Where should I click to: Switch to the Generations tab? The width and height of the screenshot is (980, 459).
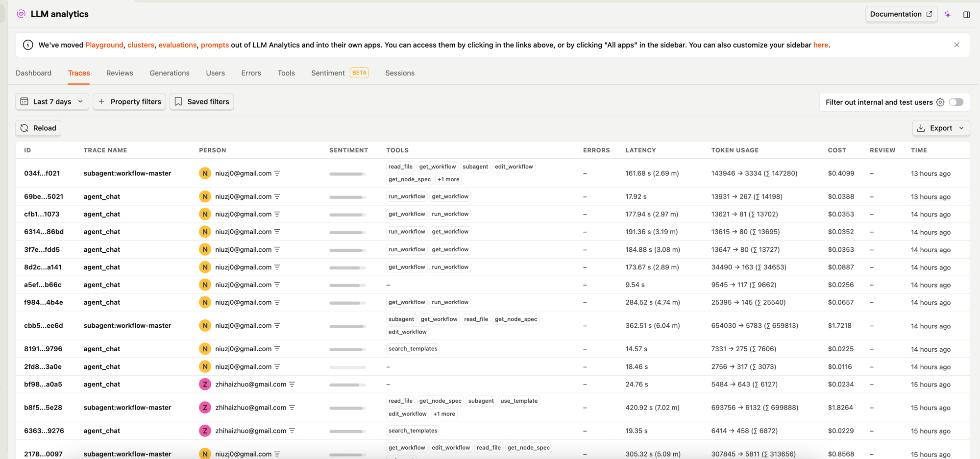tap(169, 73)
